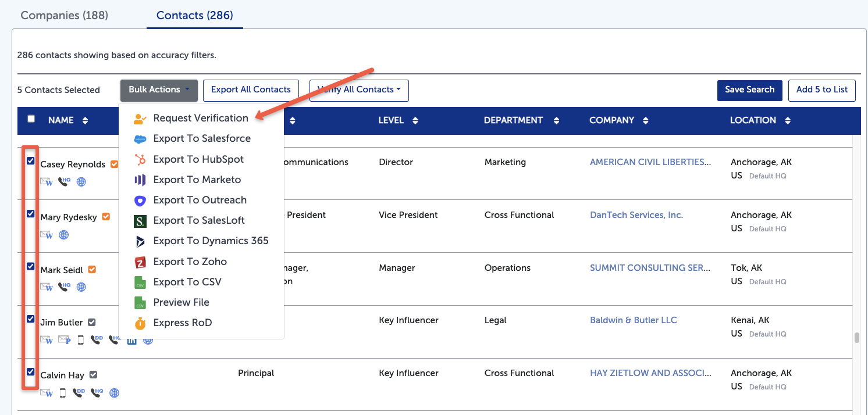Choose Export To SalesLoft
This screenshot has width=868, height=415.
click(201, 220)
